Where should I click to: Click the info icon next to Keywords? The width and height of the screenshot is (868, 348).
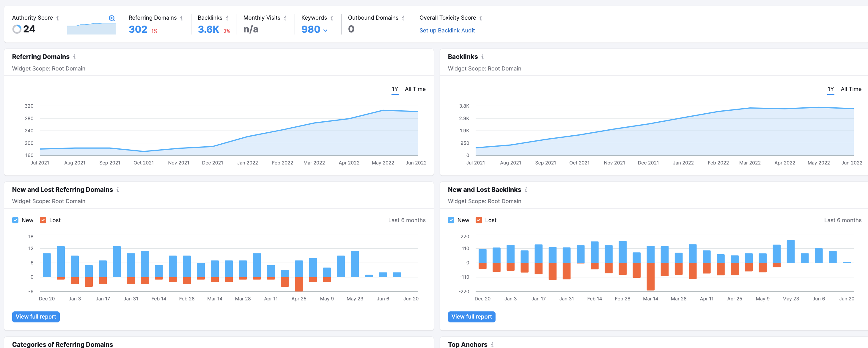click(x=332, y=18)
